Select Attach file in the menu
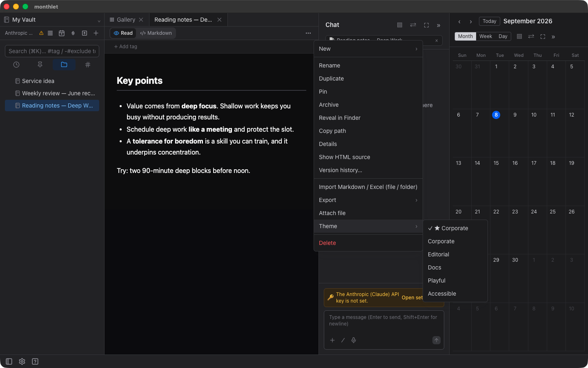The image size is (588, 368). pyautogui.click(x=368, y=213)
